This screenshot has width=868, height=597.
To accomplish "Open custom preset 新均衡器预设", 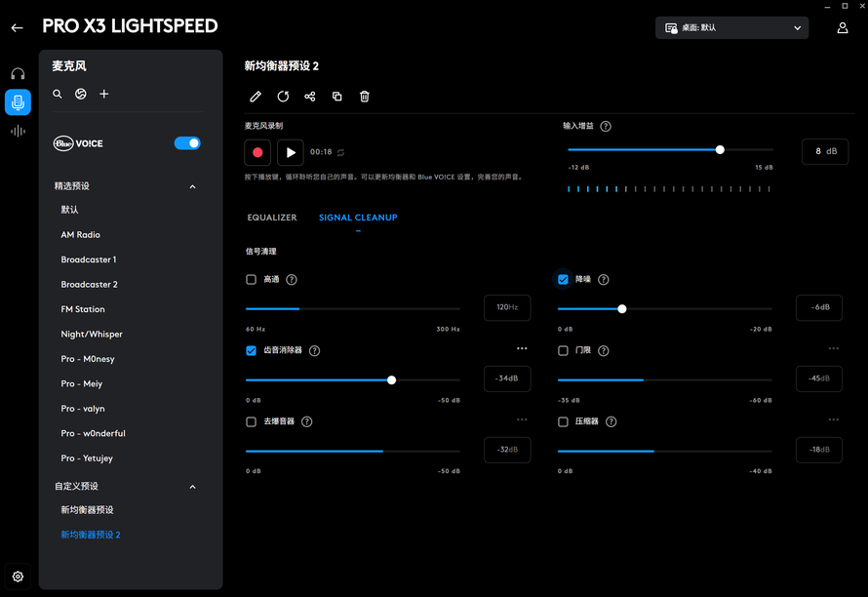I will pyautogui.click(x=88, y=510).
